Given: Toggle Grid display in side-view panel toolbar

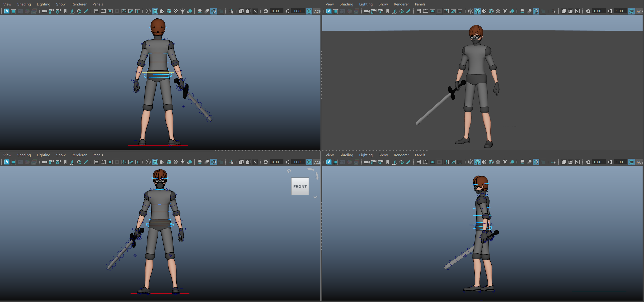Looking at the screenshot, I should point(418,162).
